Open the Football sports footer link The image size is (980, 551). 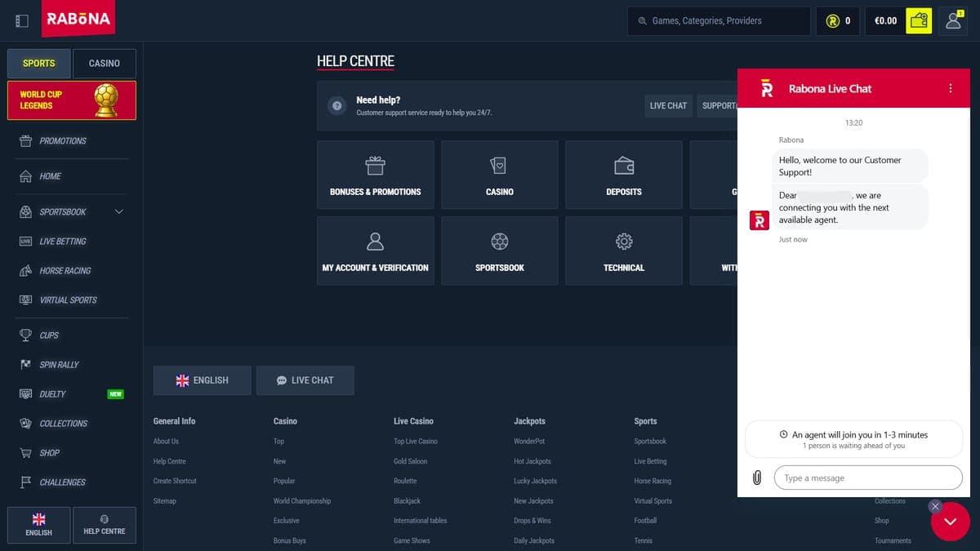[645, 521]
